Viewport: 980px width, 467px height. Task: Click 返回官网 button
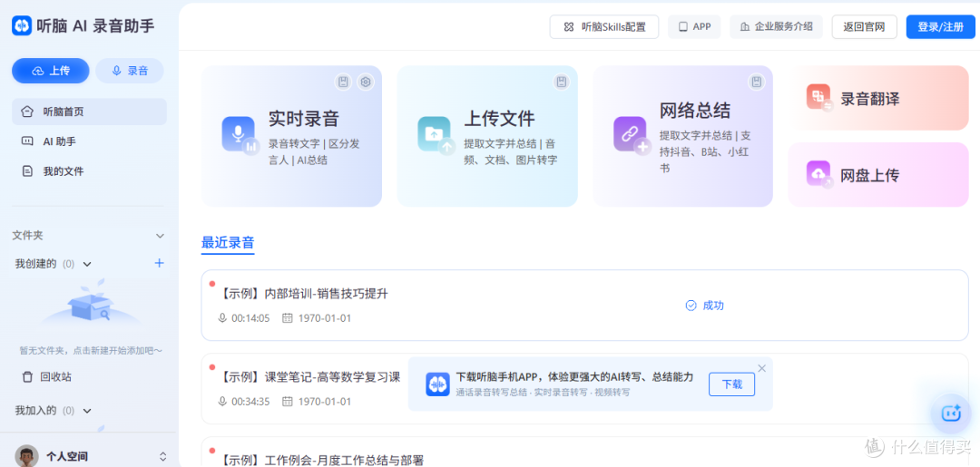[865, 27]
